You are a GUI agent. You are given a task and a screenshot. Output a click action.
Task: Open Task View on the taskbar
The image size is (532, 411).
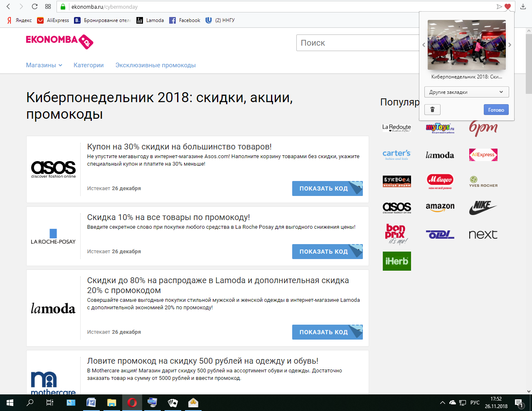tap(50, 403)
